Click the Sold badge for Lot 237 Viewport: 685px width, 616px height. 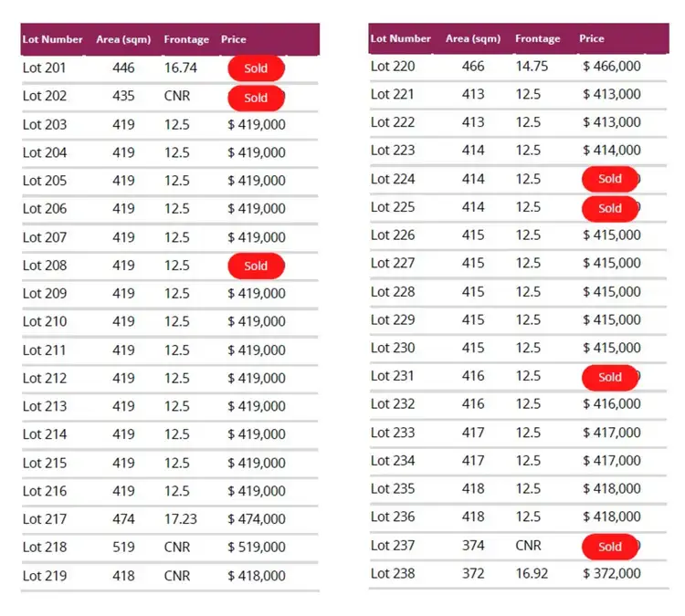[x=609, y=547]
